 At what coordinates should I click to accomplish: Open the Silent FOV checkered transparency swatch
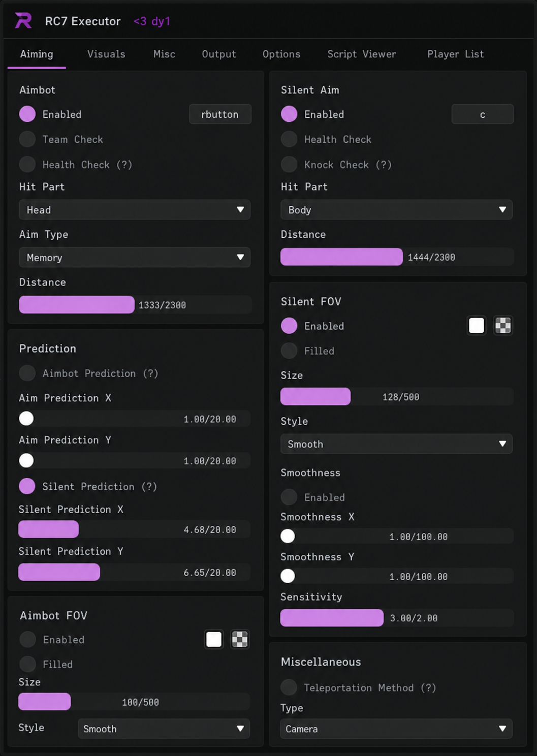click(503, 326)
